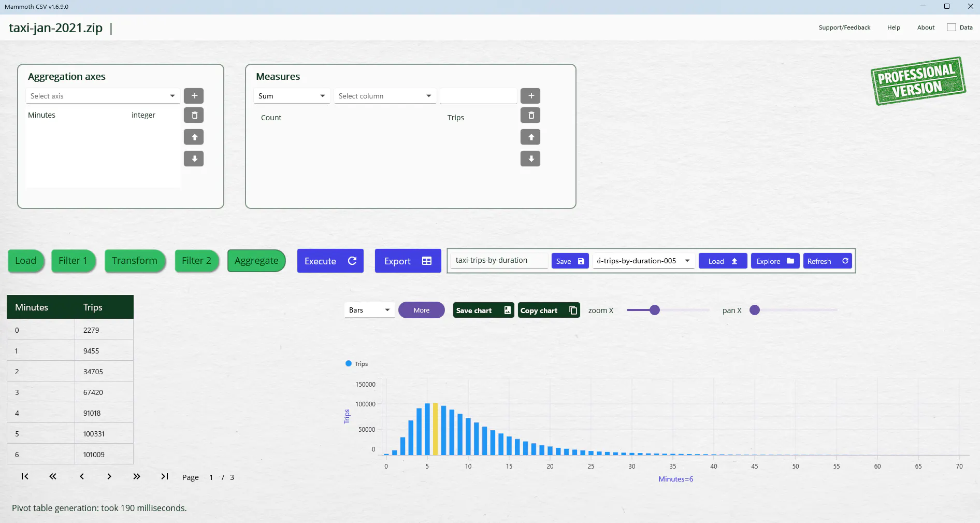Switch to the Aggregate stage

point(256,261)
